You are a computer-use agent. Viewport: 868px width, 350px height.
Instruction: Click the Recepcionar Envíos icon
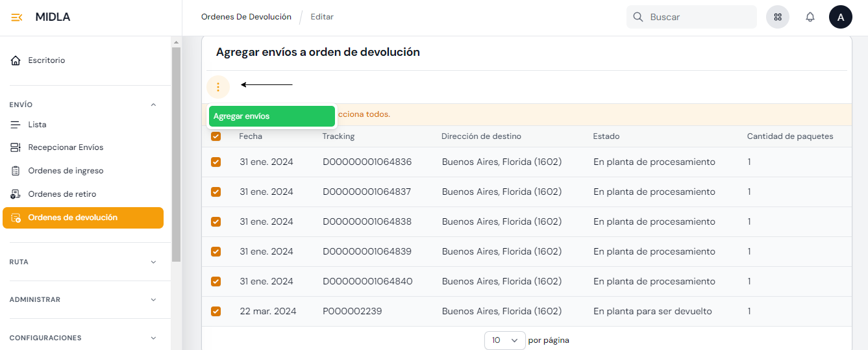(16, 147)
